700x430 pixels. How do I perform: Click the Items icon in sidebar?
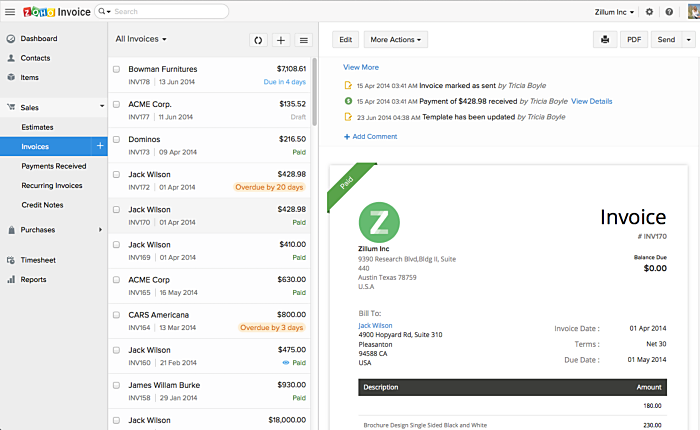11,77
